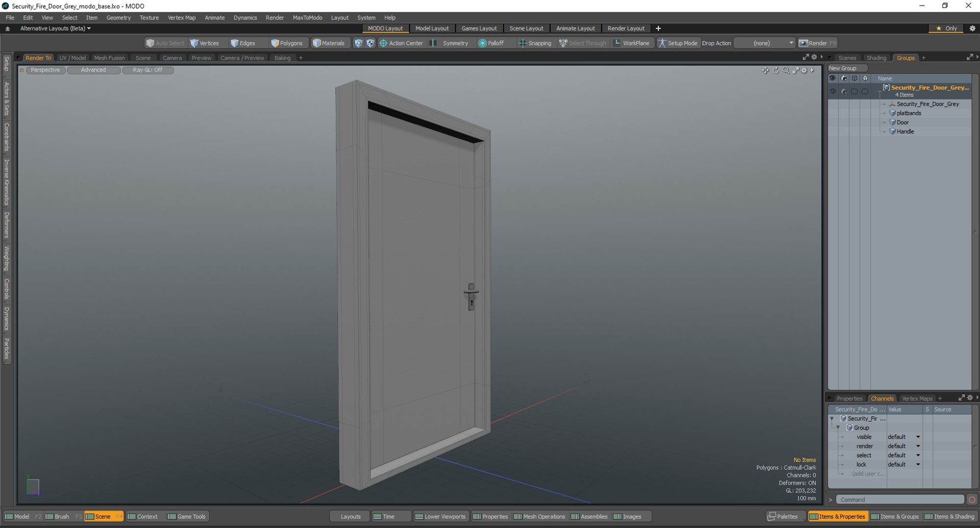The height and width of the screenshot is (528, 980).
Task: Click the viewport axis orientation gizmo
Action: tap(33, 486)
